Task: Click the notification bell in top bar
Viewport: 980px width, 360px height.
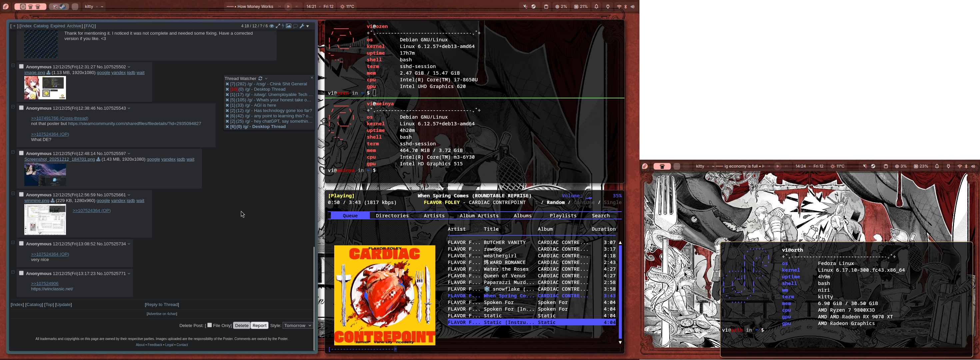Action: coord(596,6)
